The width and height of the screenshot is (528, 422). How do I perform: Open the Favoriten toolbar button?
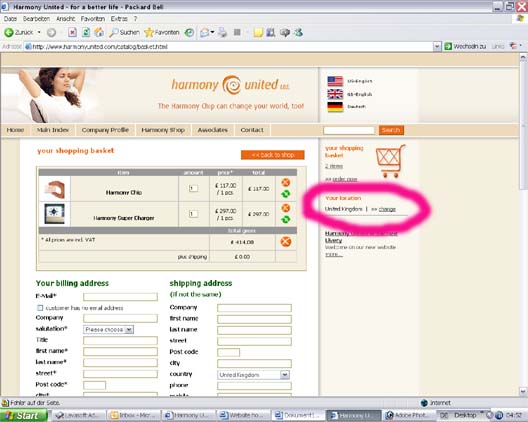[x=162, y=32]
